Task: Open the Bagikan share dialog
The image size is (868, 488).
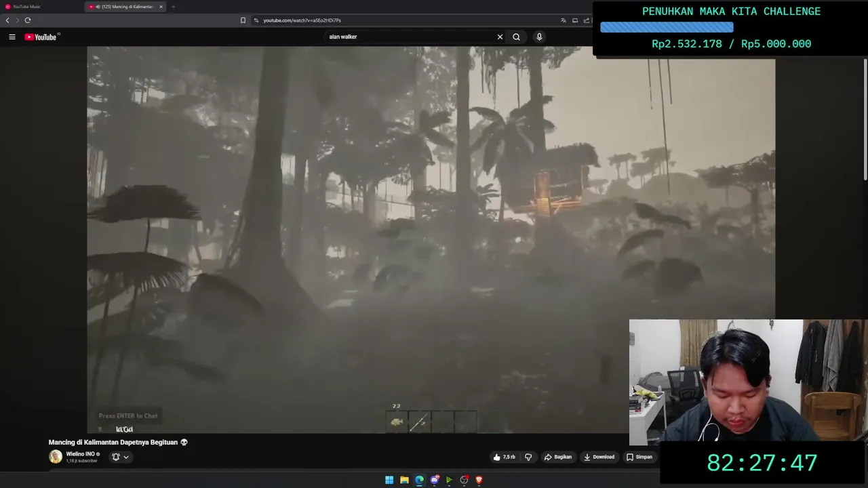Action: (558, 457)
